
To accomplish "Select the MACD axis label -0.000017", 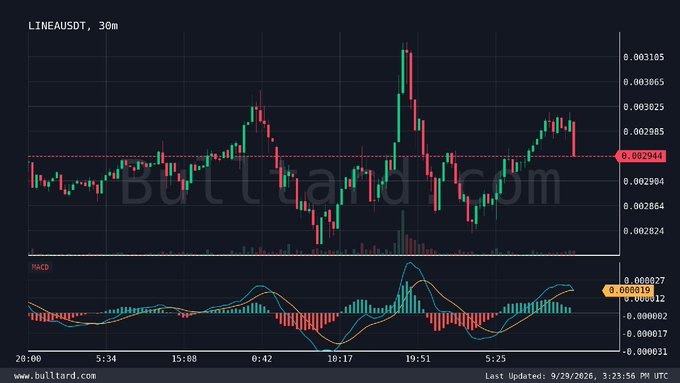I will (644, 334).
